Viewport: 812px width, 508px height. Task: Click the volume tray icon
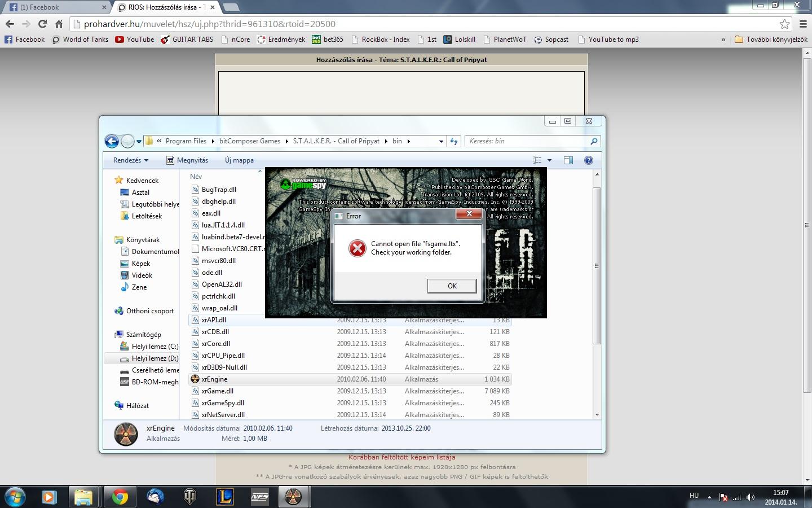pyautogui.click(x=750, y=497)
